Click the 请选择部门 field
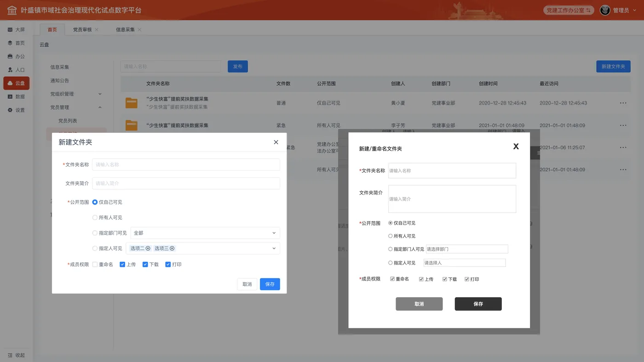This screenshot has height=362, width=644. [467, 249]
